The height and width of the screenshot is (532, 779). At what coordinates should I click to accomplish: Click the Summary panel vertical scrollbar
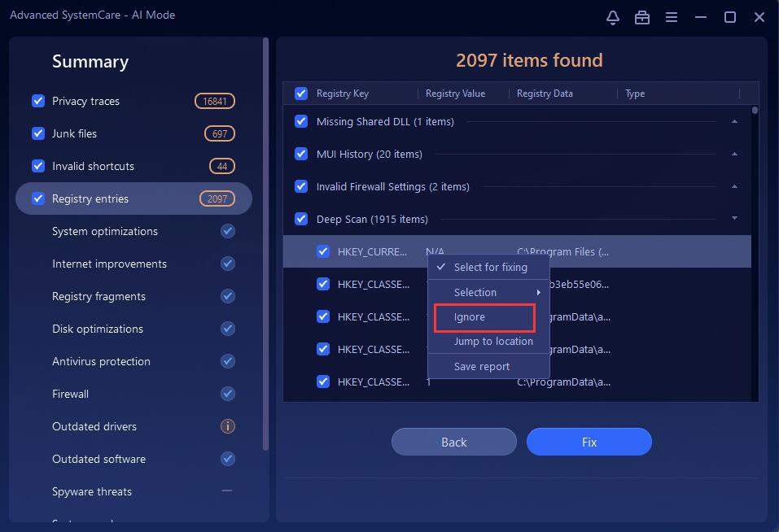coord(266,243)
